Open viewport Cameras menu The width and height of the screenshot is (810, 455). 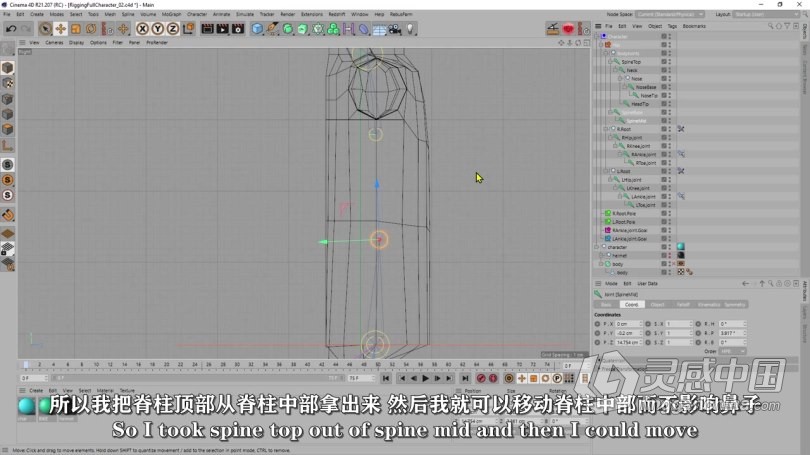[54, 43]
